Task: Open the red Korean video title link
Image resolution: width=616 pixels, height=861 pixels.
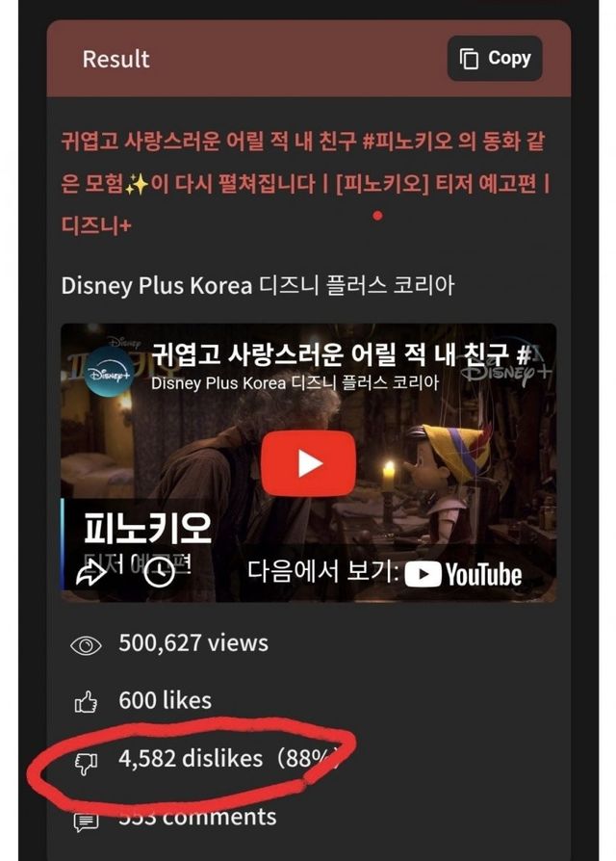Action: 305,183
